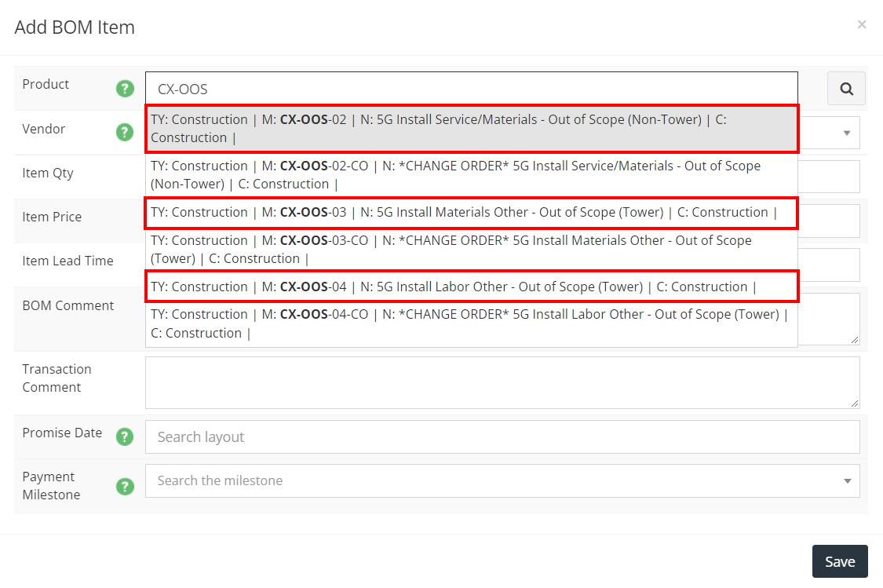This screenshot has width=883, height=588.
Task: Click the BOM Comment label
Action: (68, 305)
